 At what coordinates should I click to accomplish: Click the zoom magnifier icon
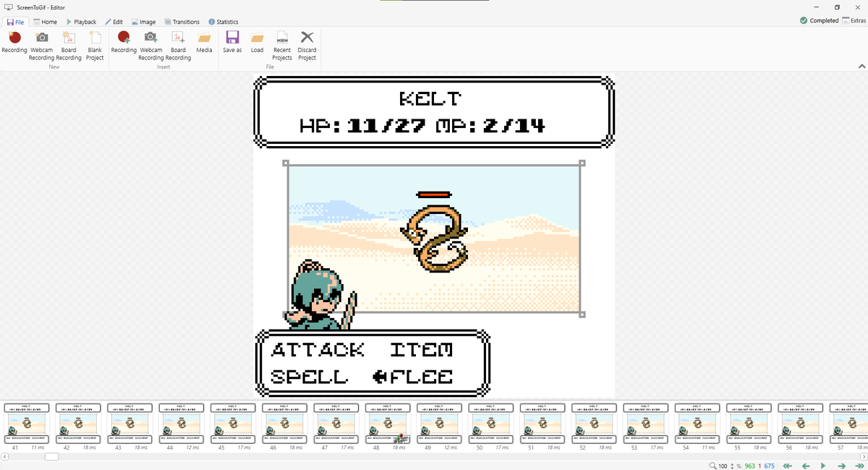coord(713,466)
